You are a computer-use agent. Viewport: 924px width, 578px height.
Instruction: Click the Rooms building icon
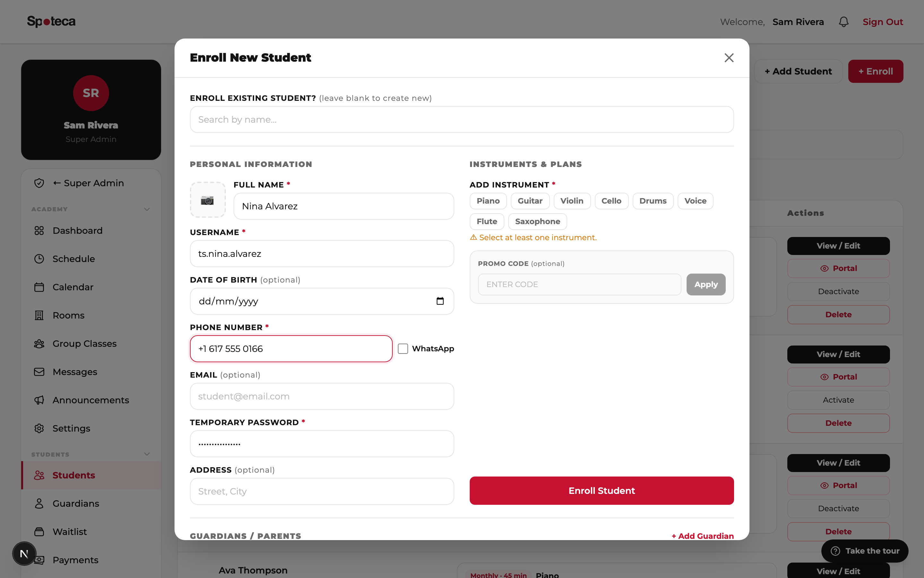click(x=39, y=315)
